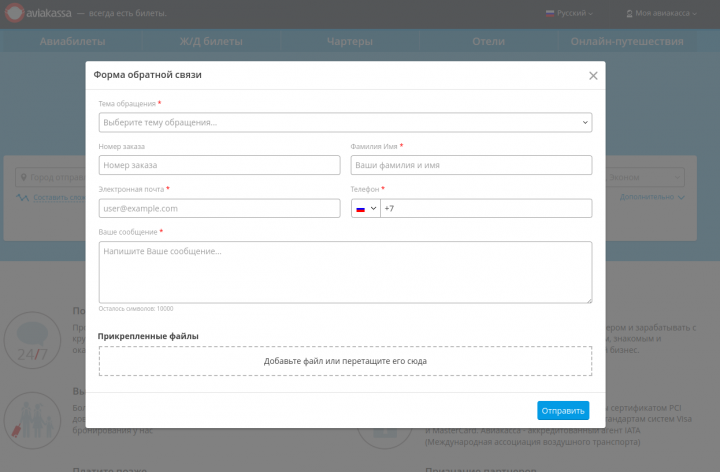
Task: Click the phone number field with +7
Action: tap(485, 208)
